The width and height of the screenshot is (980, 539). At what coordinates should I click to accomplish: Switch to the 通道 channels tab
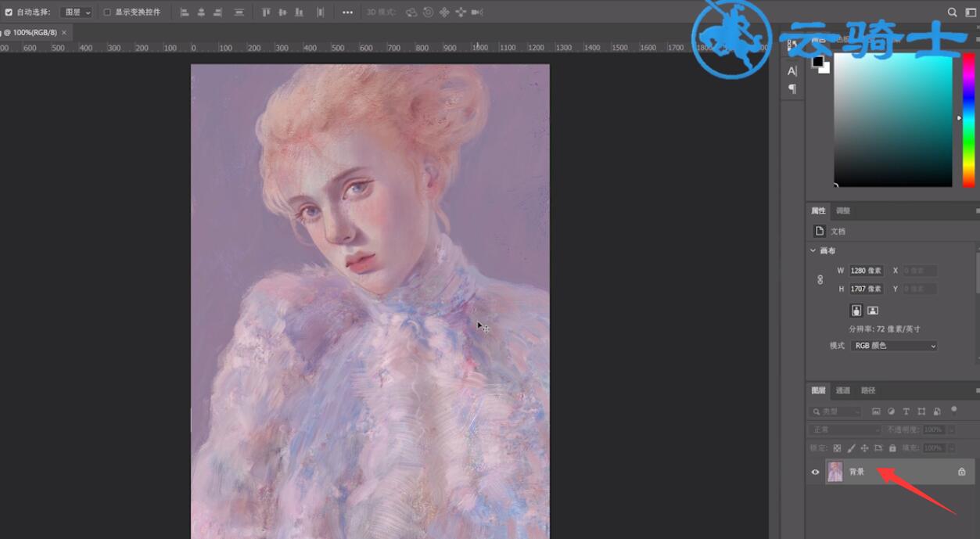(x=843, y=390)
